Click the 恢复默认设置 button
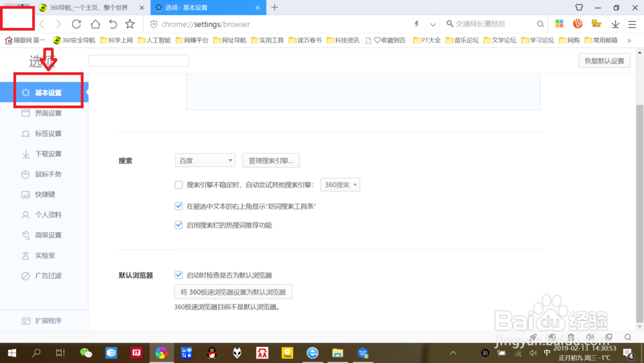644x363 pixels. (604, 61)
